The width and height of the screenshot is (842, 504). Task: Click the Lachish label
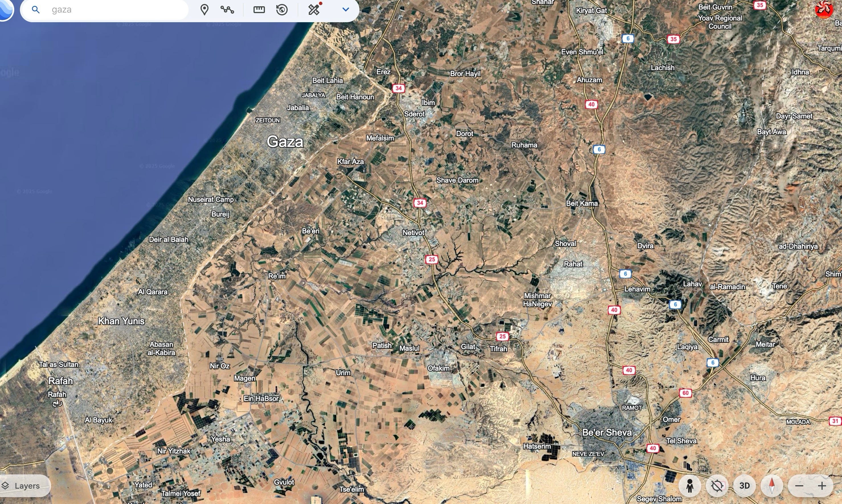pyautogui.click(x=662, y=67)
